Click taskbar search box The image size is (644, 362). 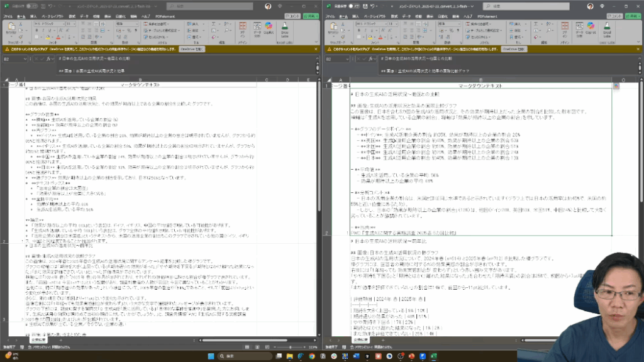(x=245, y=356)
